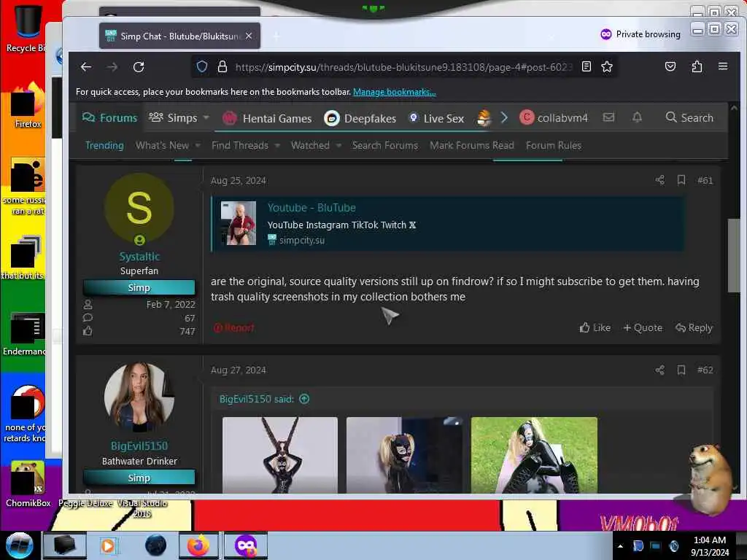The image size is (747, 560).
Task: Reply to Systaltic's post #61
Action: (694, 327)
